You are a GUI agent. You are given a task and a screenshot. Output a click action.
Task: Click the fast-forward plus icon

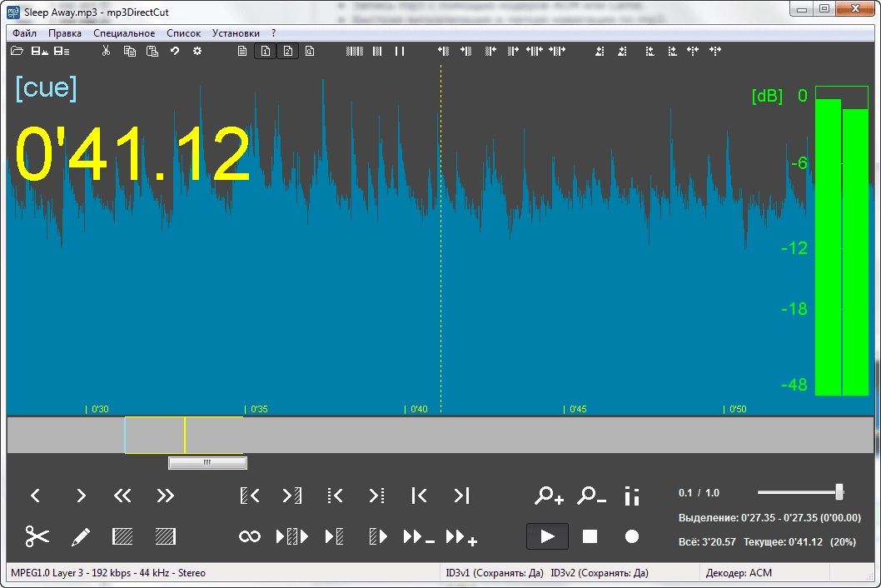(462, 537)
